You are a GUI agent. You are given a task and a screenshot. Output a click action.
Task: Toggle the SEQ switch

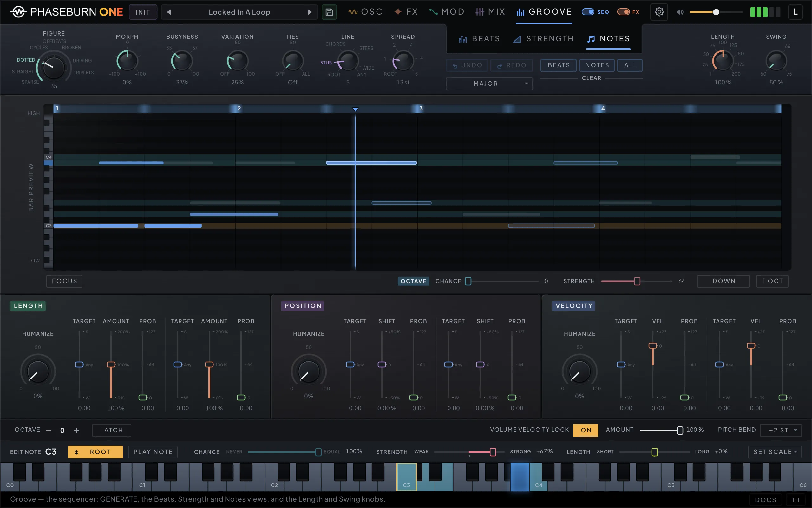click(x=588, y=12)
